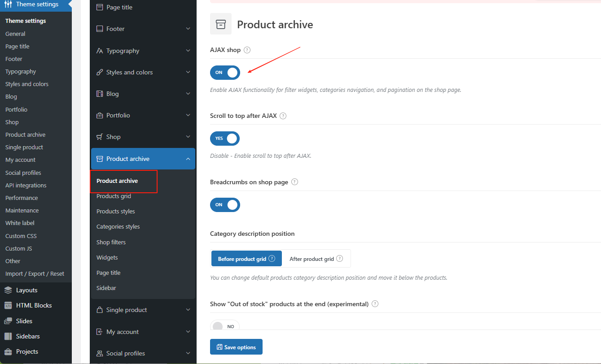Open Shop filters settings submenu
Viewport: 601px width, 364px height.
111,242
